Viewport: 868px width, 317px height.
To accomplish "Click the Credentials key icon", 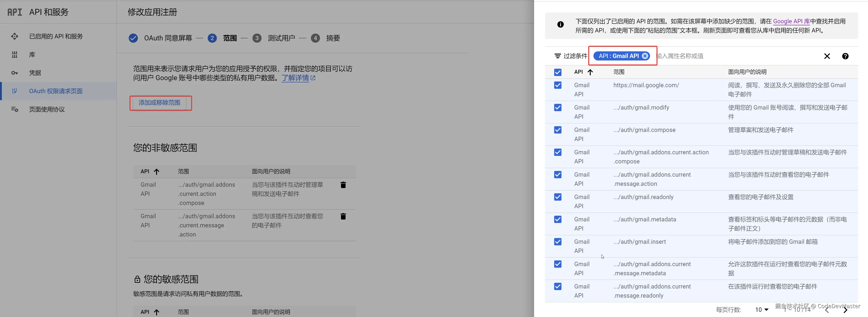I will [14, 73].
